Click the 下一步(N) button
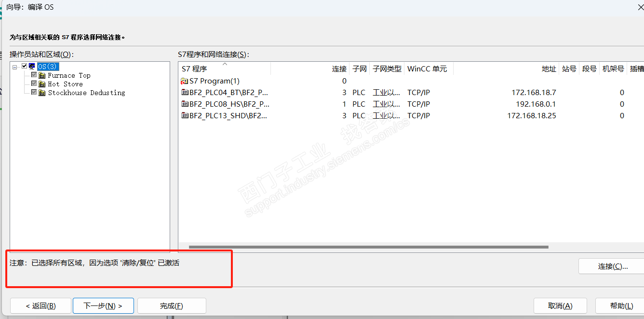Viewport: 644px width, 319px height. pyautogui.click(x=103, y=305)
